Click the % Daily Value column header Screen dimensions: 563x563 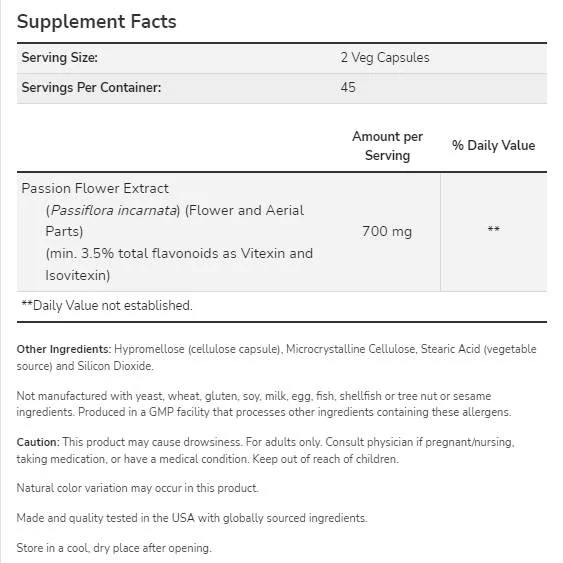coord(493,145)
